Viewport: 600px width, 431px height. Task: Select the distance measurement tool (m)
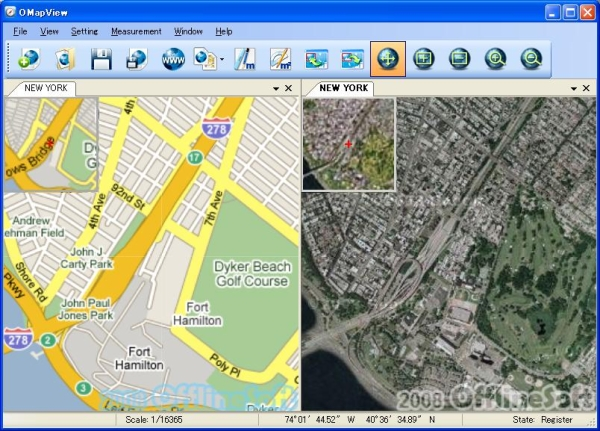(245, 59)
